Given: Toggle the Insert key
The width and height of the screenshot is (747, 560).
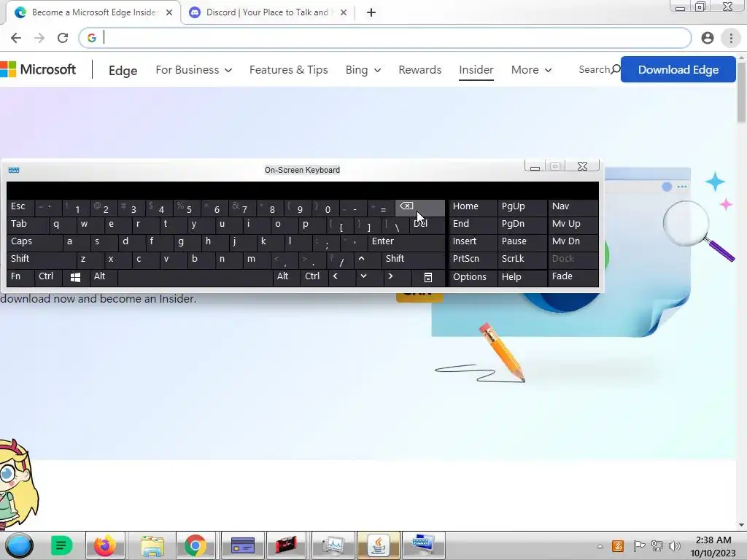Looking at the screenshot, I should tap(473, 242).
